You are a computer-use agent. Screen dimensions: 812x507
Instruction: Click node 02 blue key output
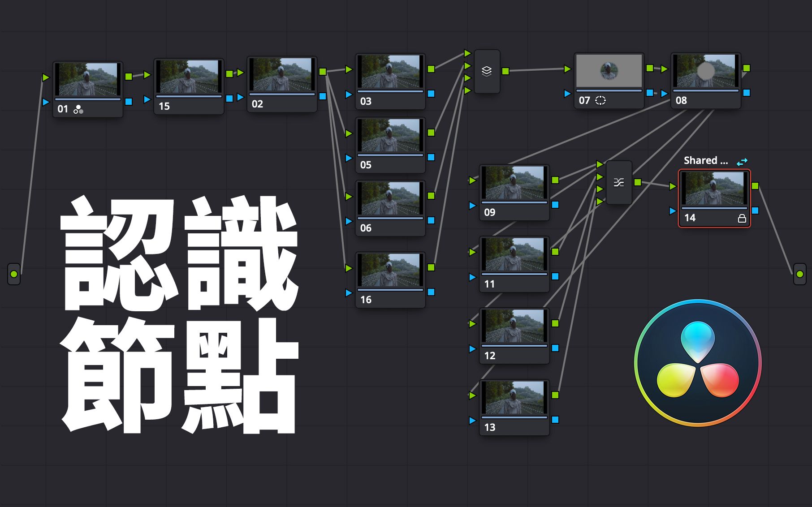click(x=323, y=96)
